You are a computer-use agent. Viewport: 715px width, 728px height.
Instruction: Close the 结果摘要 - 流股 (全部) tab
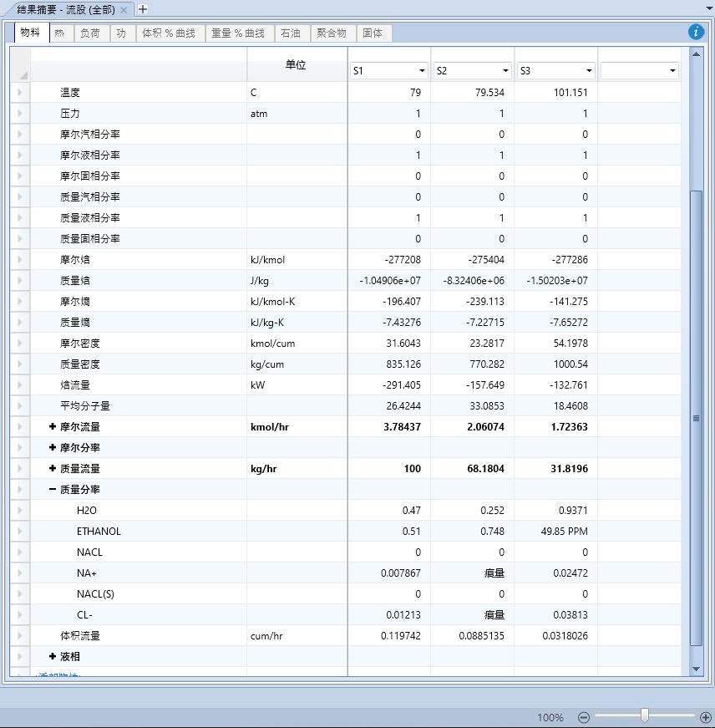[124, 10]
